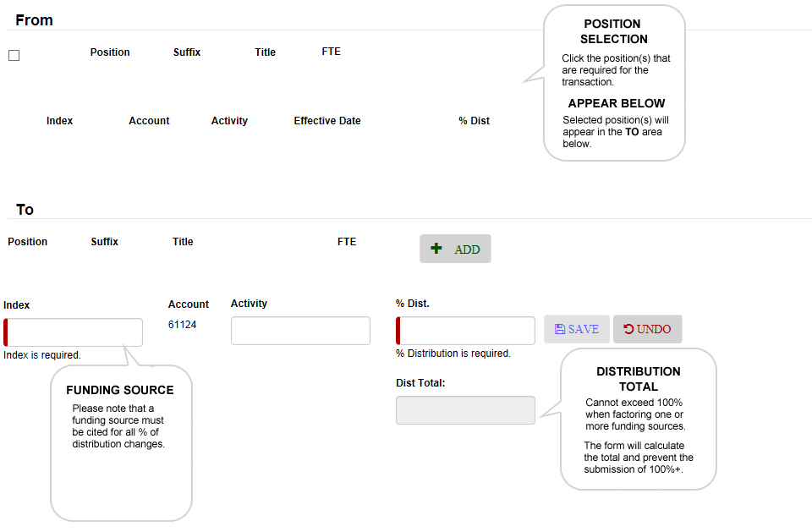This screenshot has width=812, height=532.
Task: Click the Position column header
Action: click(110, 52)
